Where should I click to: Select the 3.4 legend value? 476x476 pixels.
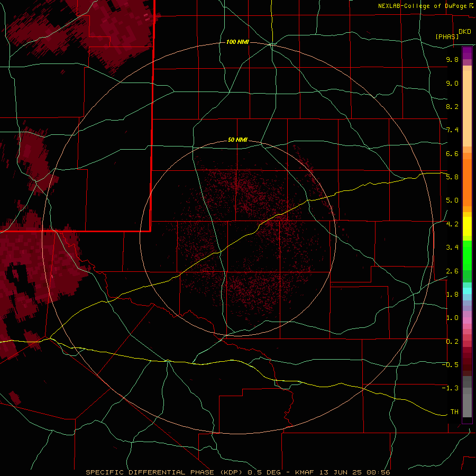452,248
